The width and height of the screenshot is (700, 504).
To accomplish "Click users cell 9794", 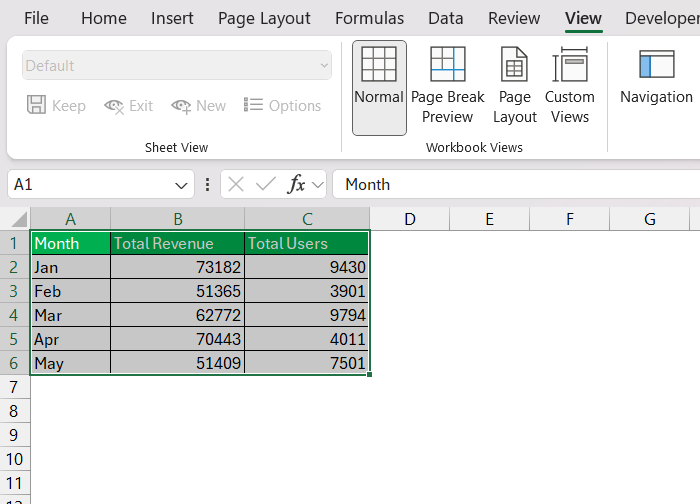I will pos(307,315).
